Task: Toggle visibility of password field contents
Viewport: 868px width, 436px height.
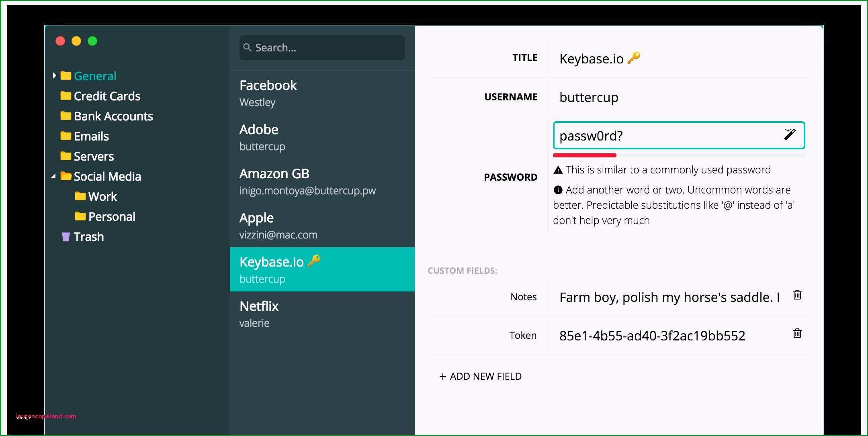Action: [791, 135]
